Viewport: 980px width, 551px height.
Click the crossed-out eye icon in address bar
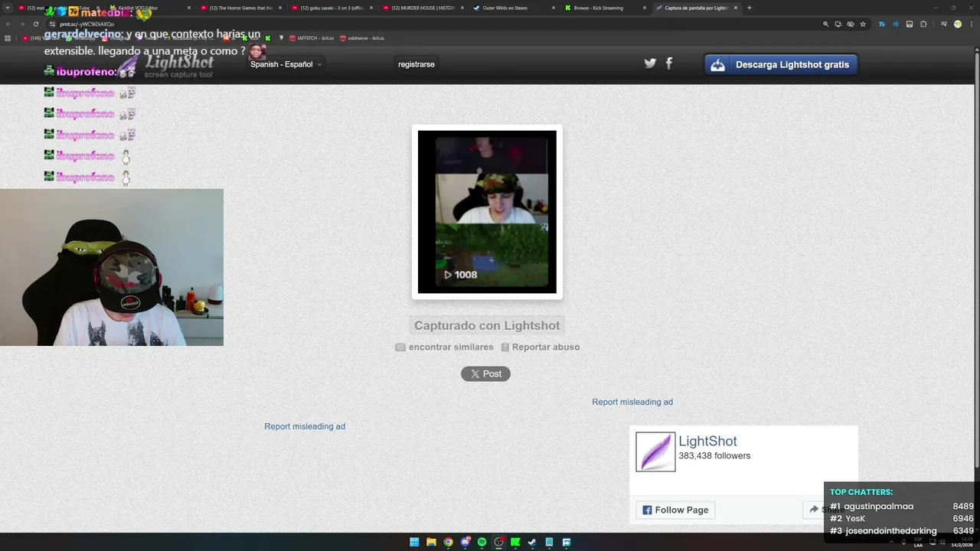(x=850, y=24)
